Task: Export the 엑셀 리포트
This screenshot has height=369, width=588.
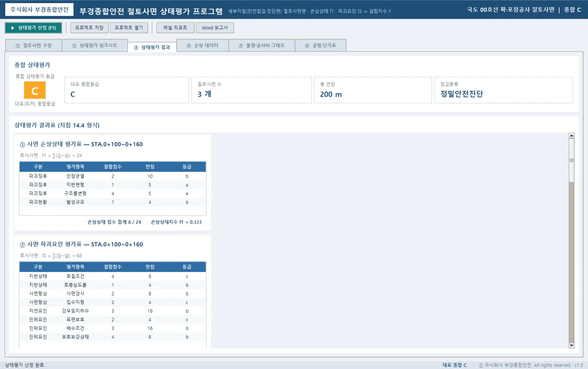Action: coord(175,28)
